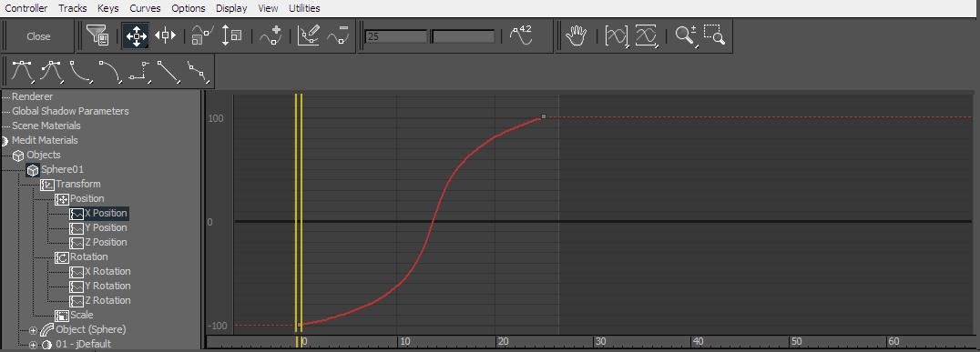Screen dimensions: 980x352
Task: Select the Draw Curves tool
Action: point(308,36)
